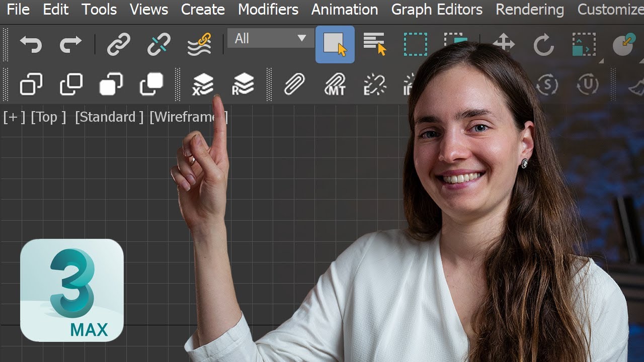The height and width of the screenshot is (362, 644).
Task: Open the Graph Editors menu
Action: pos(437,10)
